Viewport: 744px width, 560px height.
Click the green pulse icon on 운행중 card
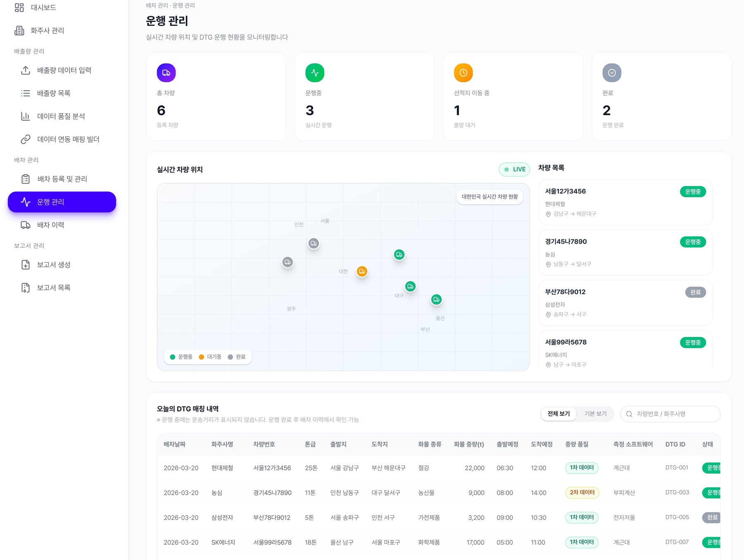[315, 73]
